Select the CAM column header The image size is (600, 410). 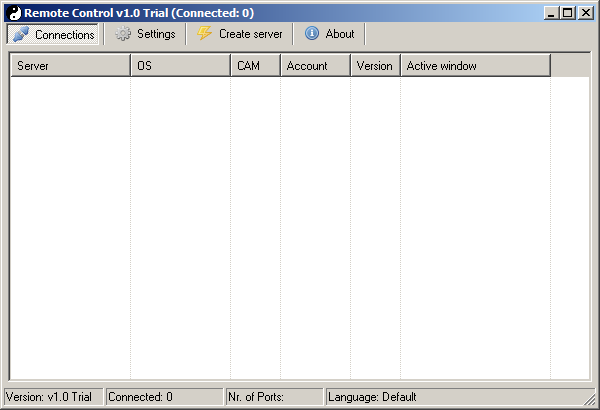255,66
